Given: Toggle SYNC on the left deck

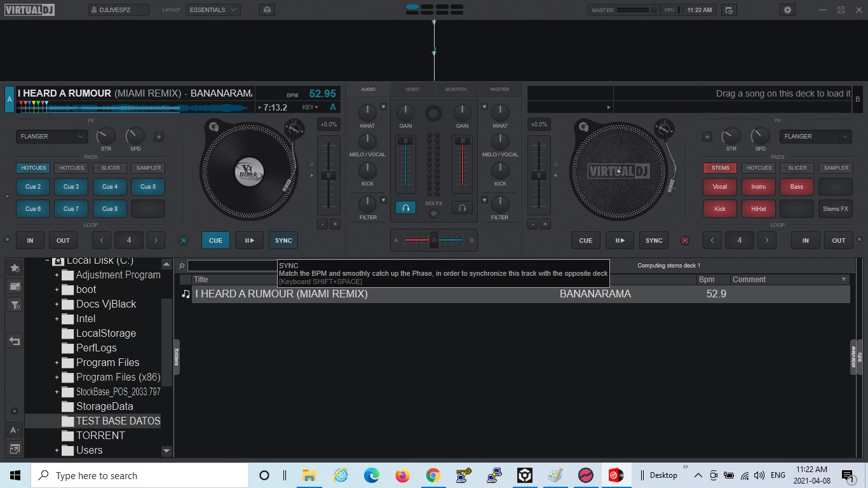Looking at the screenshot, I should [283, 240].
